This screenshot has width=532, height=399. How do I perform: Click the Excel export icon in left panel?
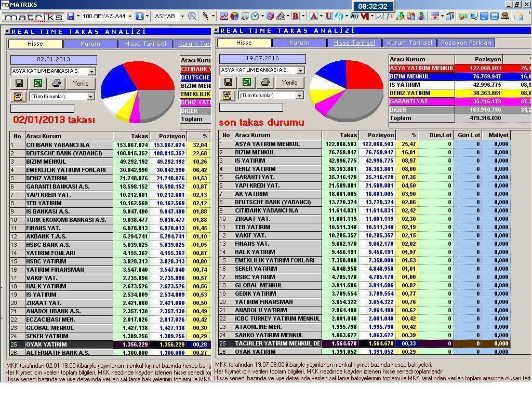pos(37,83)
